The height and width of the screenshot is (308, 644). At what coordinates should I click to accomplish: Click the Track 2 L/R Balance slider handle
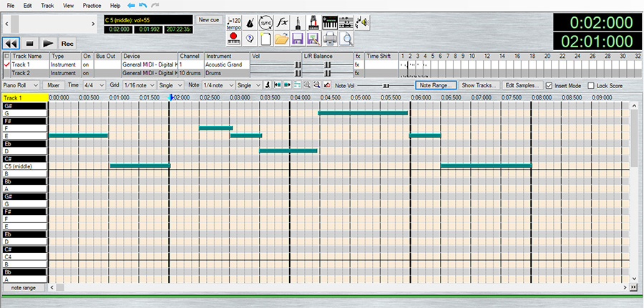point(328,73)
